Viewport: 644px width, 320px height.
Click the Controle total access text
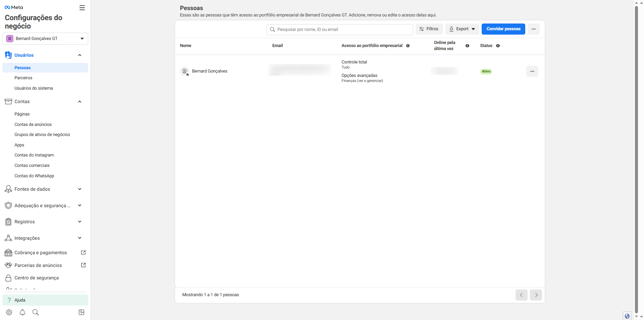pos(354,62)
